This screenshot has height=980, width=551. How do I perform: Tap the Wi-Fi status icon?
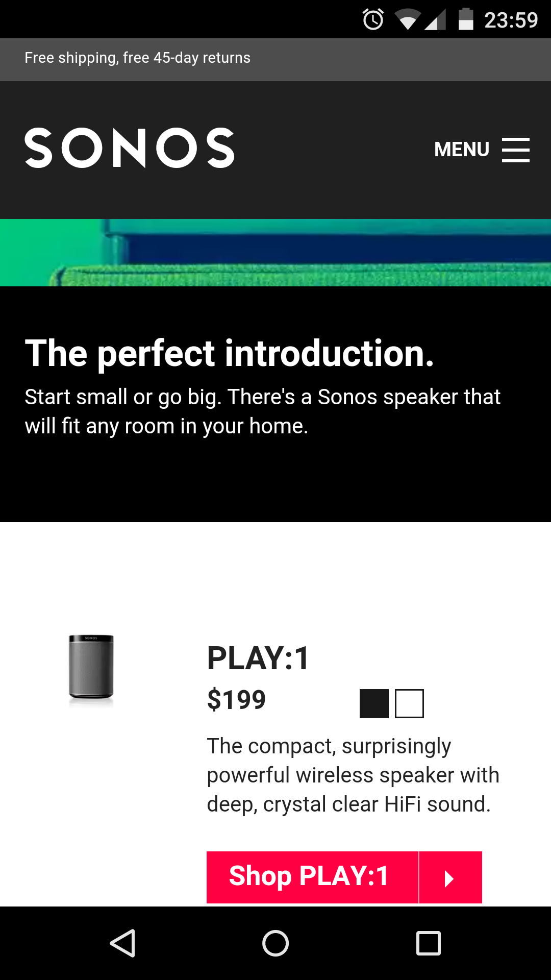pos(407,20)
